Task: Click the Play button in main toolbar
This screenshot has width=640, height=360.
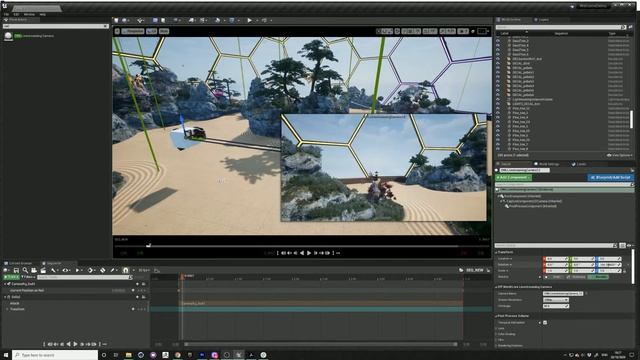Action: (x=249, y=20)
